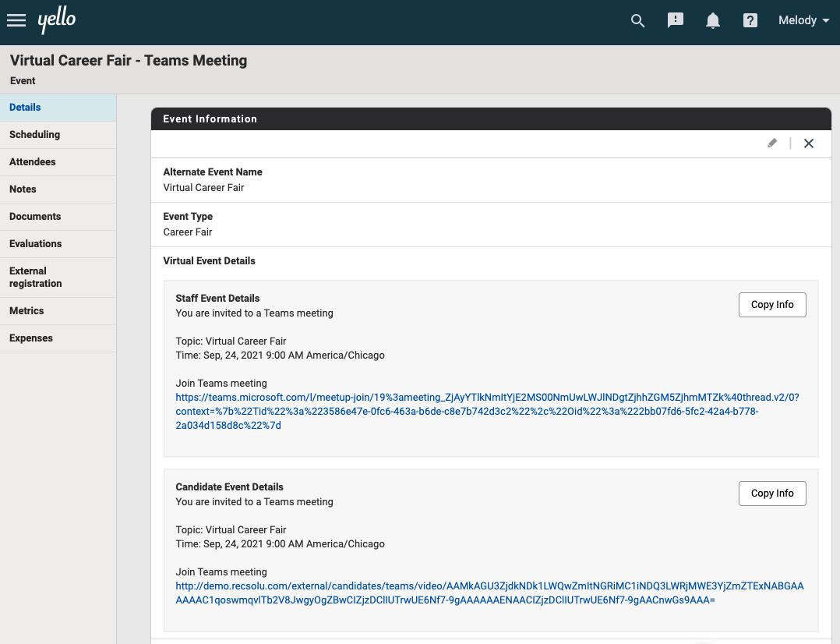Close the Event Information panel
Image resolution: width=840 pixels, height=644 pixels.
[808, 143]
